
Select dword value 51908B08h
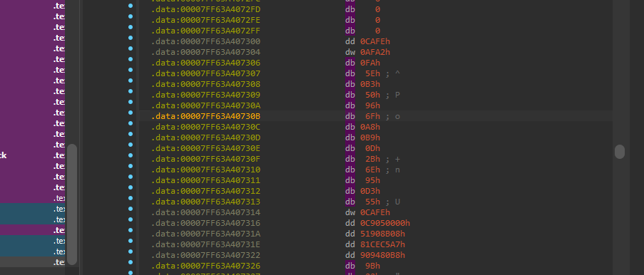(x=383, y=234)
